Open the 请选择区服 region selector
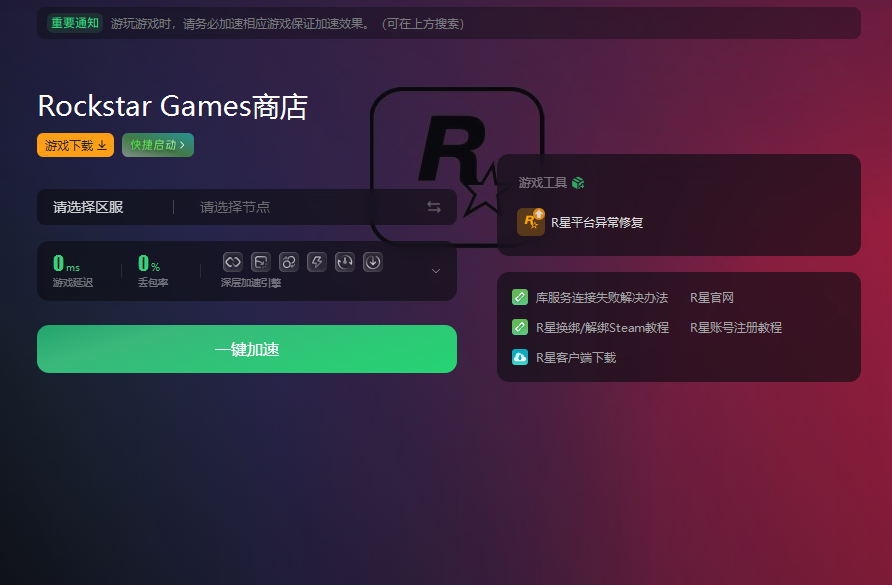892x585 pixels. pyautogui.click(x=88, y=207)
